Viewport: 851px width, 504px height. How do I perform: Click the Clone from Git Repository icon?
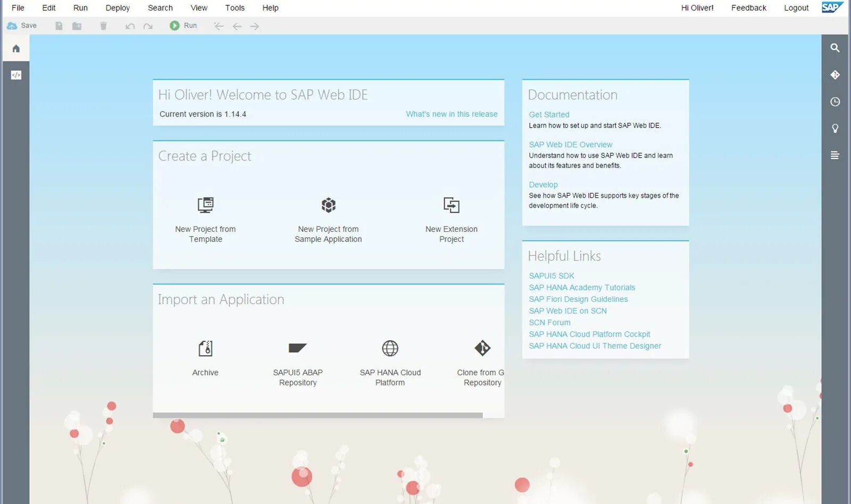pyautogui.click(x=482, y=348)
